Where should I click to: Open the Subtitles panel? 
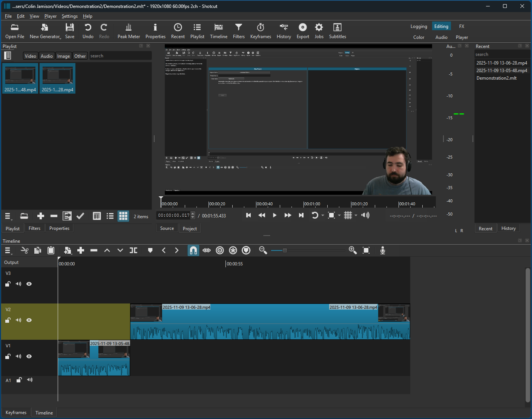point(337,30)
